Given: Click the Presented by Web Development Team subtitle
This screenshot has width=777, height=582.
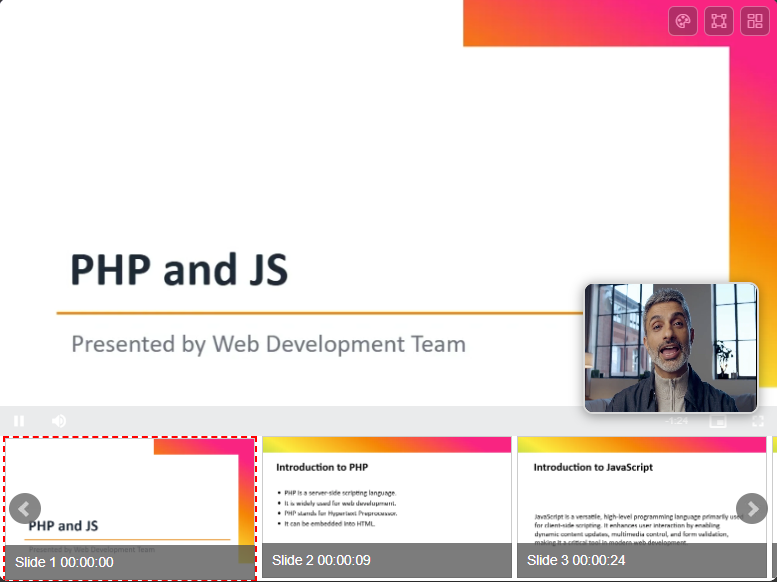Looking at the screenshot, I should 269,344.
